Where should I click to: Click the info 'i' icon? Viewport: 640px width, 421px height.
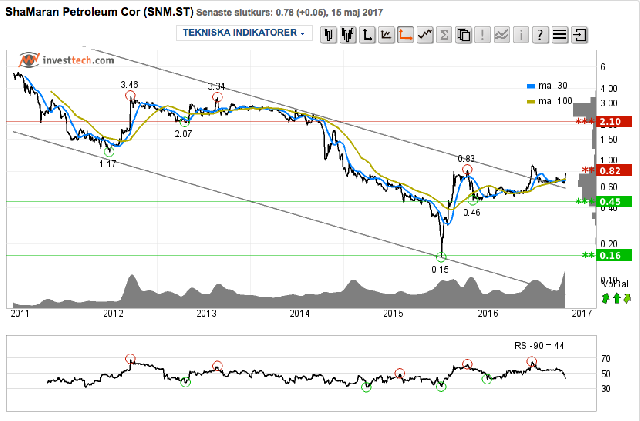coord(521,35)
